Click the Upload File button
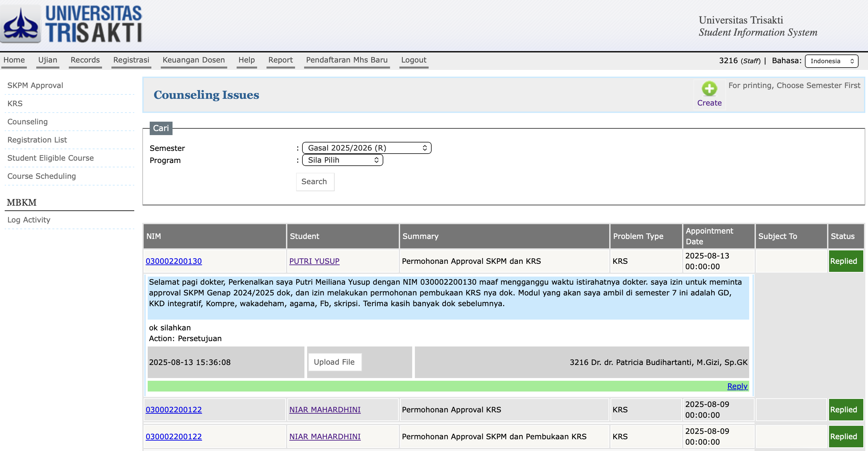This screenshot has width=868, height=451. [x=334, y=362]
